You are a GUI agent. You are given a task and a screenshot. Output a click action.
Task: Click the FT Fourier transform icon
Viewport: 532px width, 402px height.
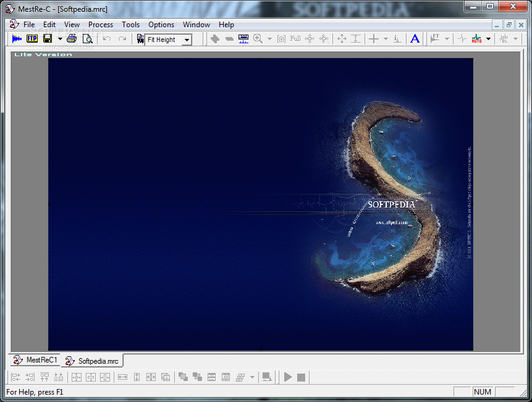pyautogui.click(x=436, y=39)
